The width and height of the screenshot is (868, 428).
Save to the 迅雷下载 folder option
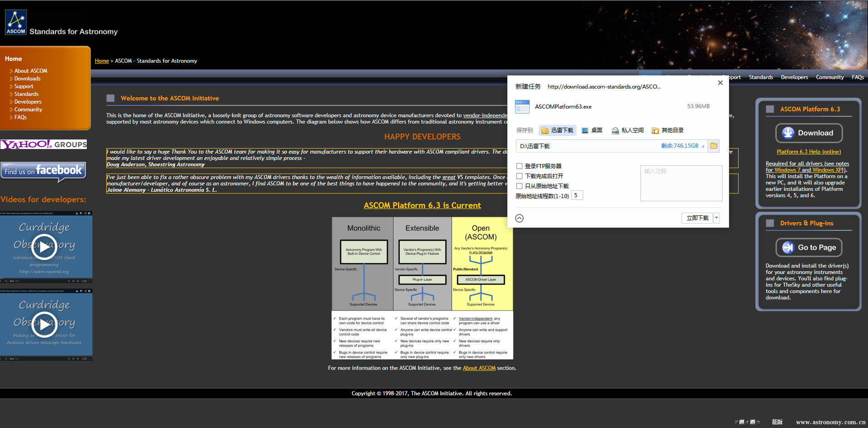pos(557,130)
